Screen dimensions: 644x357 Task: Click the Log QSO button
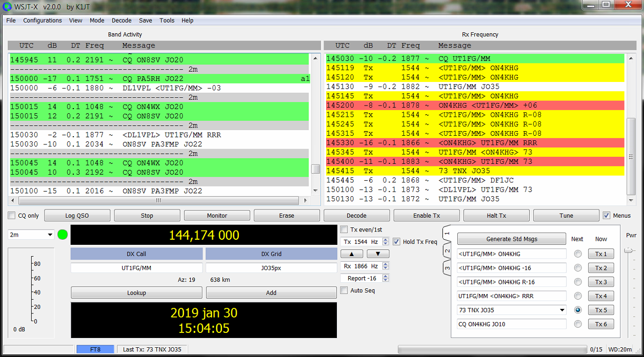77,216
